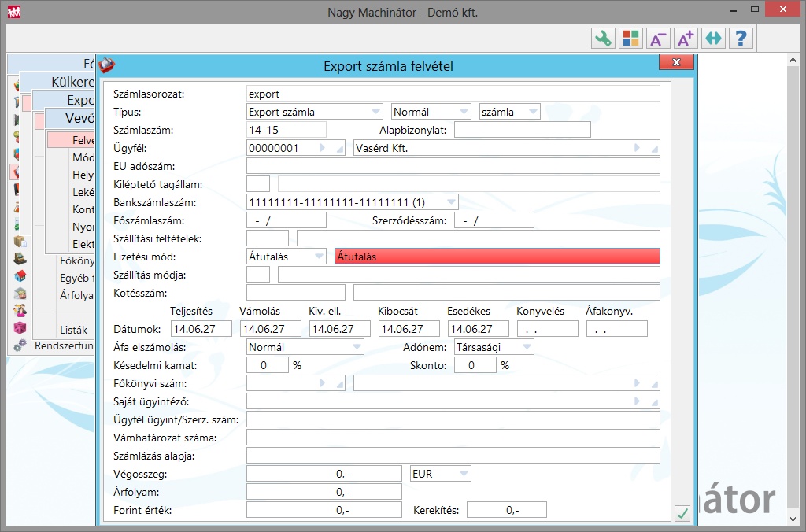The image size is (806, 532).
Task: Click the four-colored squares theme icon
Action: [630, 39]
